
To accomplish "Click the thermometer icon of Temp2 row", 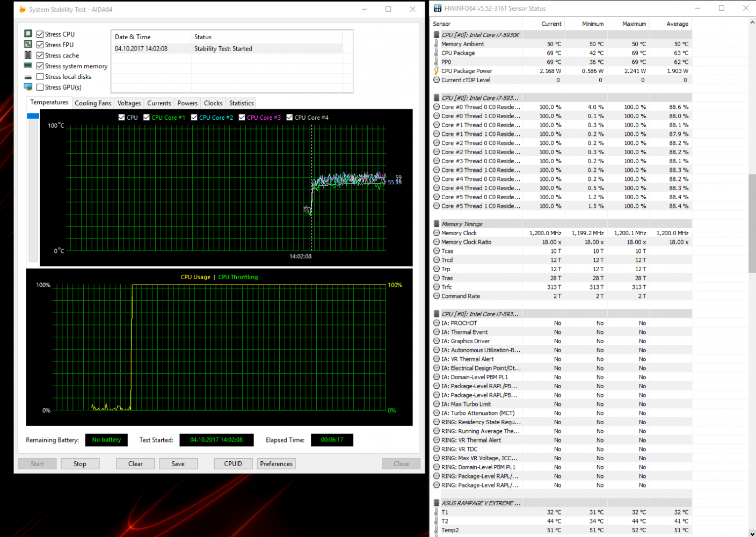I will click(x=436, y=530).
